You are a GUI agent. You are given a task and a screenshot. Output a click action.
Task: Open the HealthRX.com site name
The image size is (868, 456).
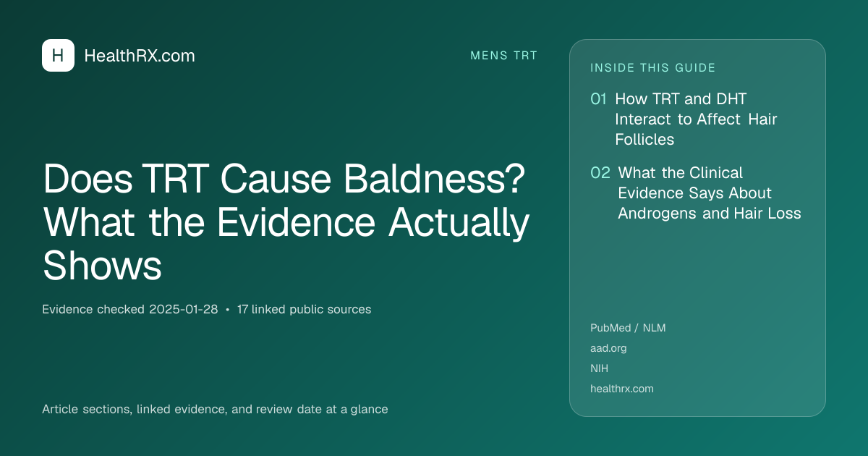[140, 56]
